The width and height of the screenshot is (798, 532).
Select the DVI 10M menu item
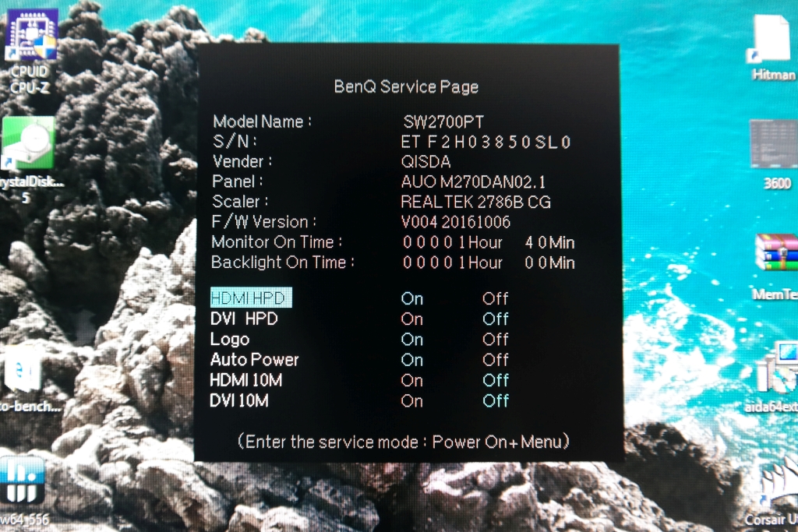tap(239, 401)
